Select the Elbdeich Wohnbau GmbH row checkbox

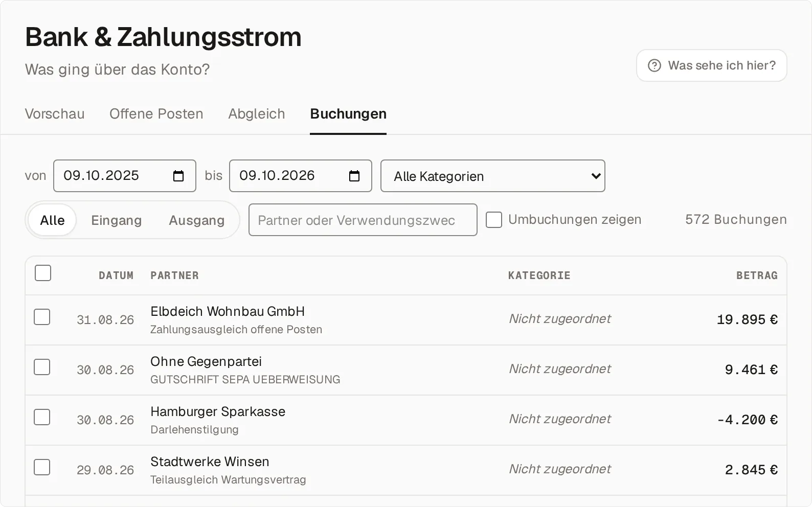42,317
